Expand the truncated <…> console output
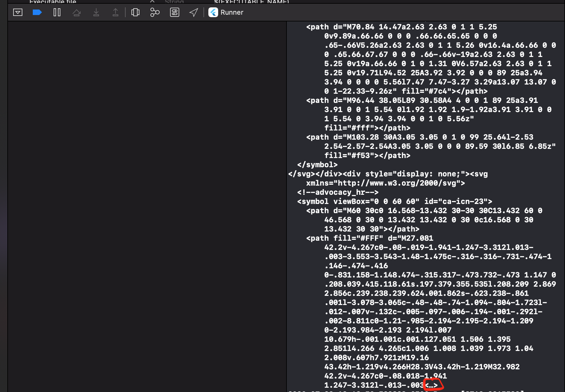The width and height of the screenshot is (565, 392). pyautogui.click(x=431, y=385)
